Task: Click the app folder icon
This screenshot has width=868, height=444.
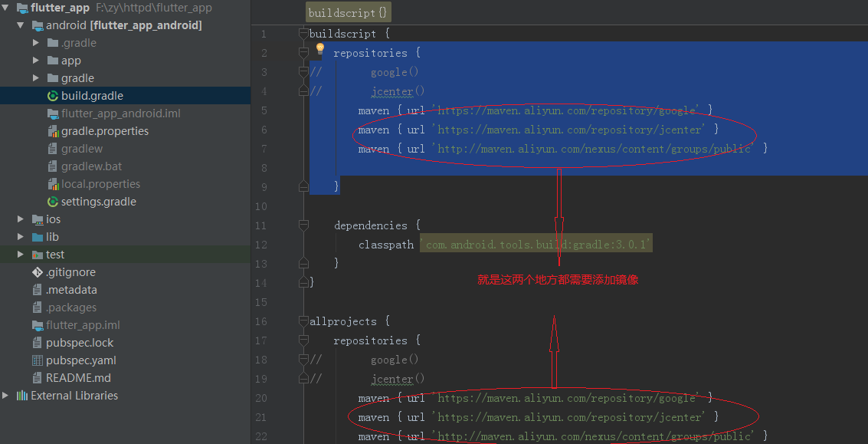Action: point(53,61)
